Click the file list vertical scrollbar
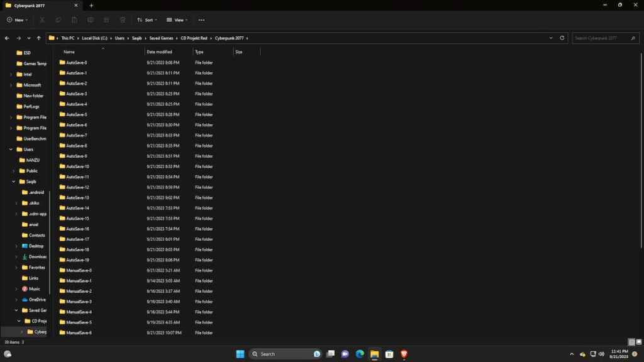 coord(641,150)
